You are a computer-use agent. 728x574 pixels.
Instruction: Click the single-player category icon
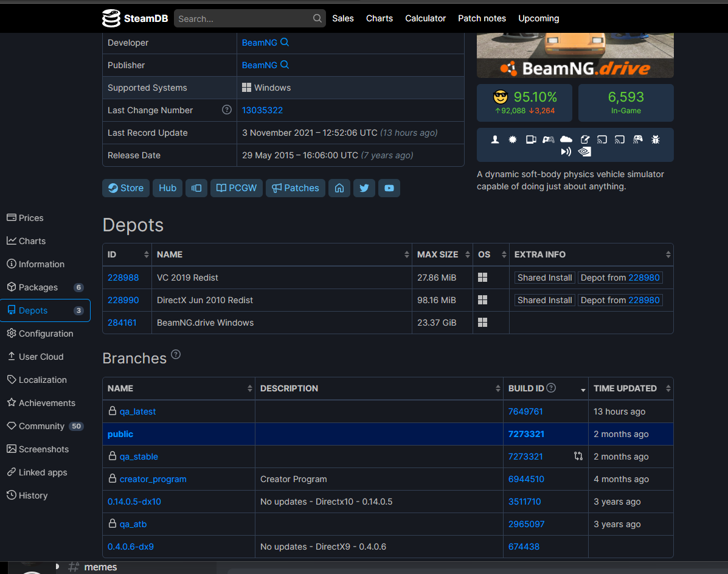(x=495, y=139)
